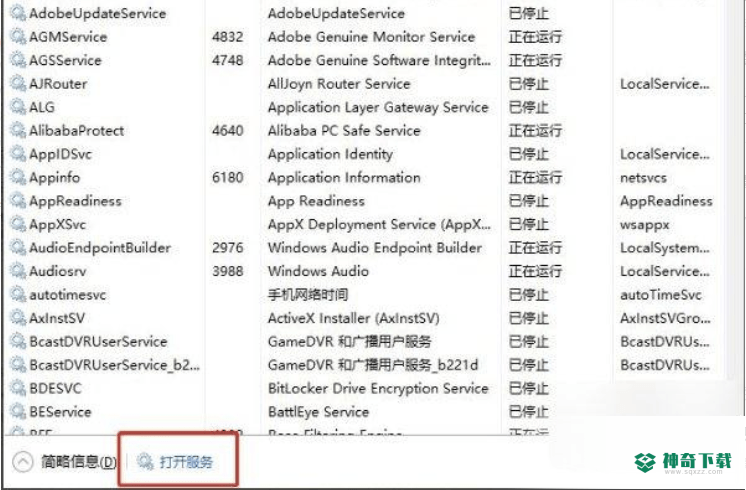Click the AppXSvc service icon

pyautogui.click(x=18, y=224)
